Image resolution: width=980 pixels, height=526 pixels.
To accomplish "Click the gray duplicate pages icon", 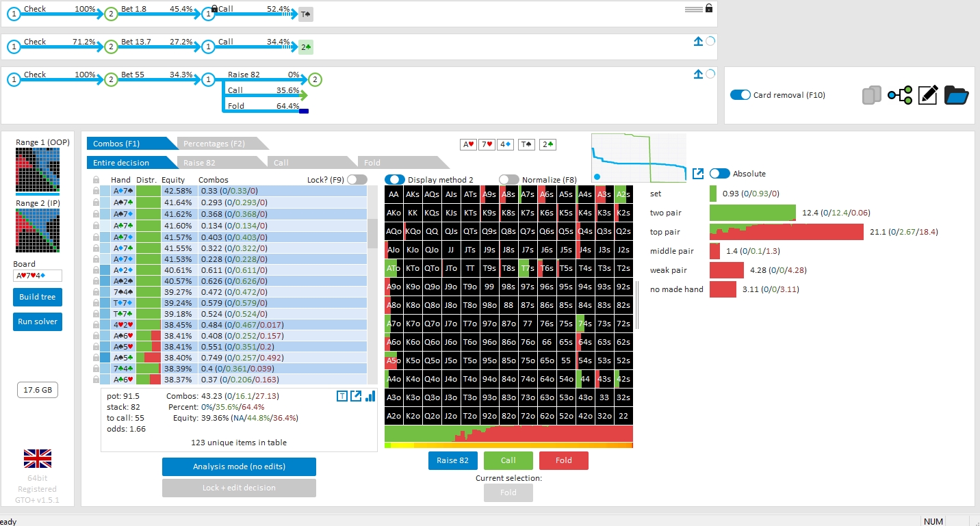I will pyautogui.click(x=871, y=95).
